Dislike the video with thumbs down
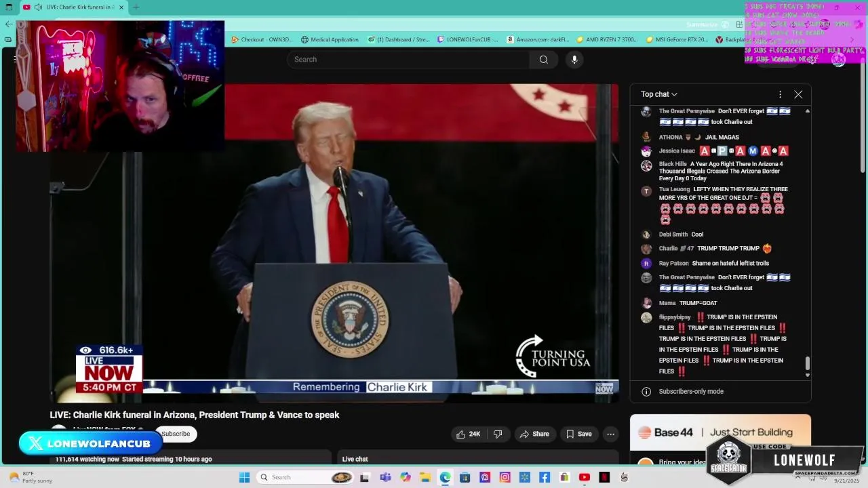The width and height of the screenshot is (868, 488). click(x=498, y=434)
